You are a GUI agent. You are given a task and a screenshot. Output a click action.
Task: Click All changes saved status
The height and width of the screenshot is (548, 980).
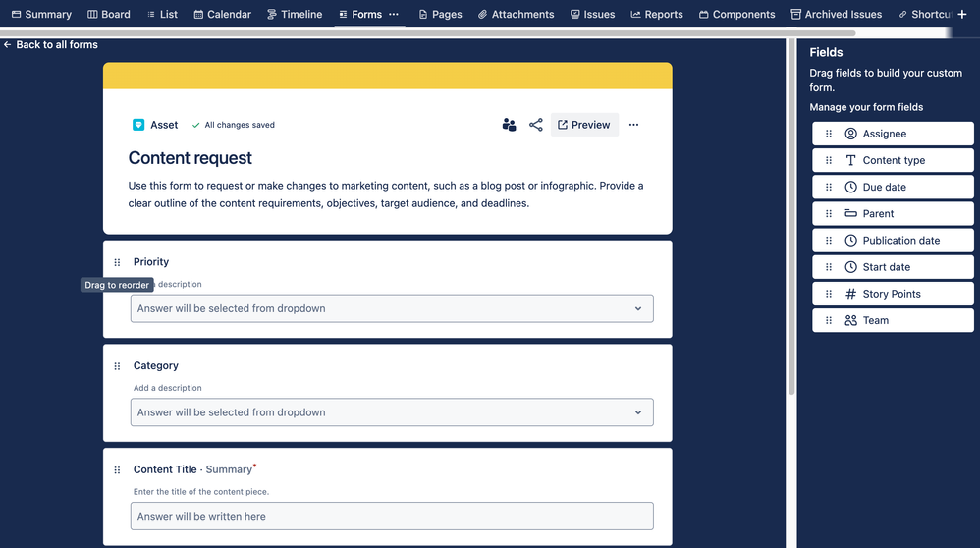point(233,125)
